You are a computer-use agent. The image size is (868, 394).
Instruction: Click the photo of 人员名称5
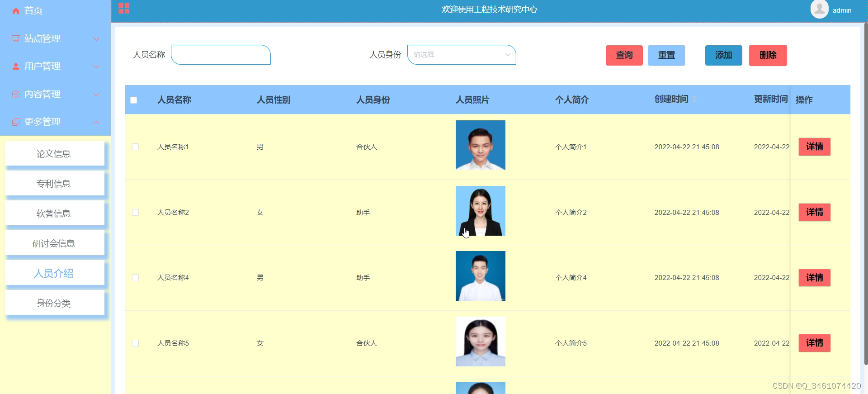pos(481,342)
